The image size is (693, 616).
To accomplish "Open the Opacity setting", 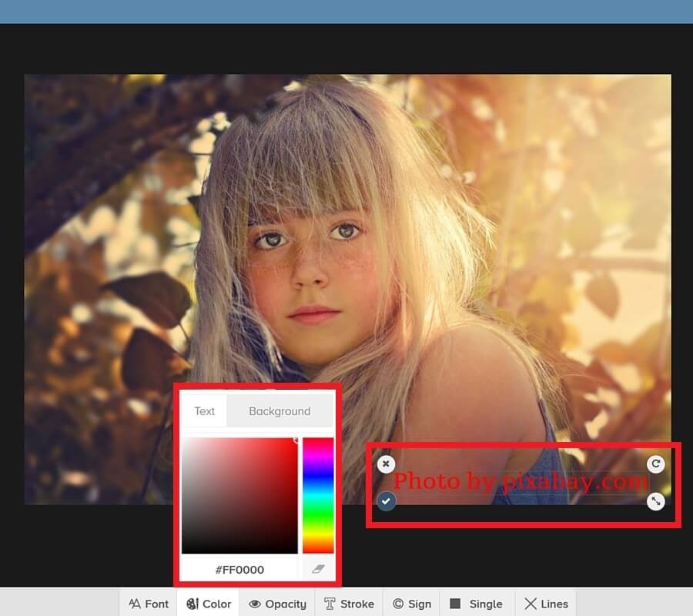I will [x=277, y=604].
